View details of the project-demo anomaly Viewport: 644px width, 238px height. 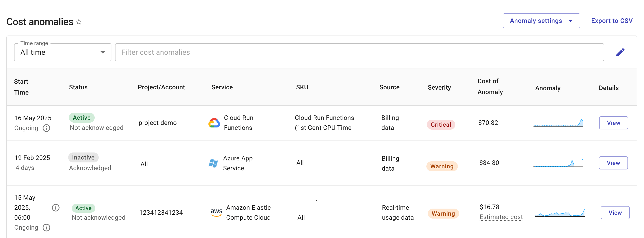(x=613, y=123)
